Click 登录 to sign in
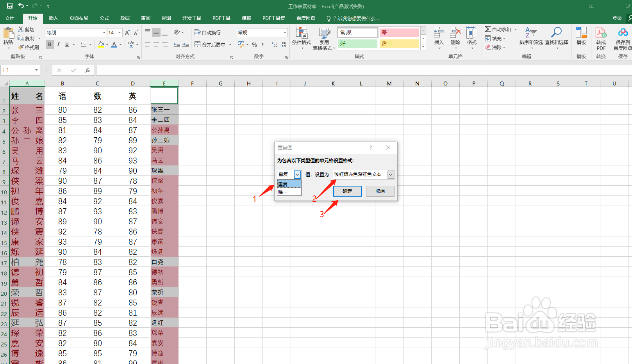Viewport: 632px width, 364px height. point(617,18)
